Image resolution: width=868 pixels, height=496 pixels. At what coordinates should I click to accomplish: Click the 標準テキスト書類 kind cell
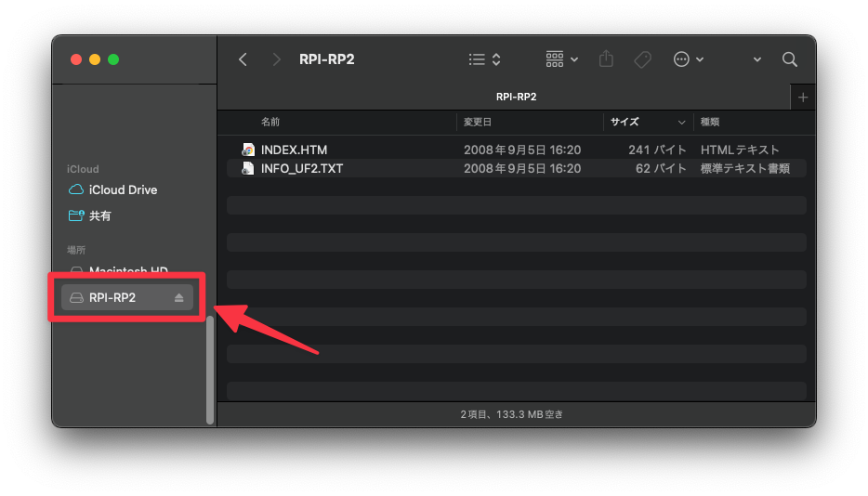745,169
